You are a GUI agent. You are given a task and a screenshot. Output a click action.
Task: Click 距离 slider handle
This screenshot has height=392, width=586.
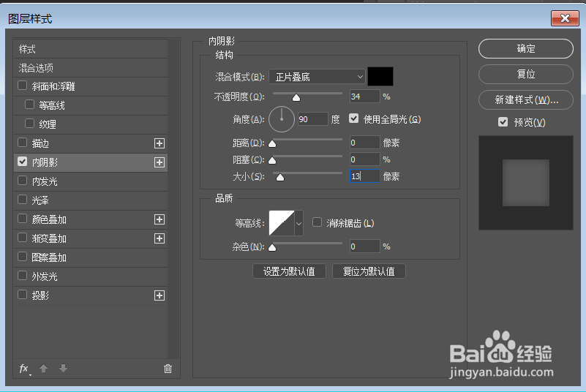pyautogui.click(x=272, y=144)
